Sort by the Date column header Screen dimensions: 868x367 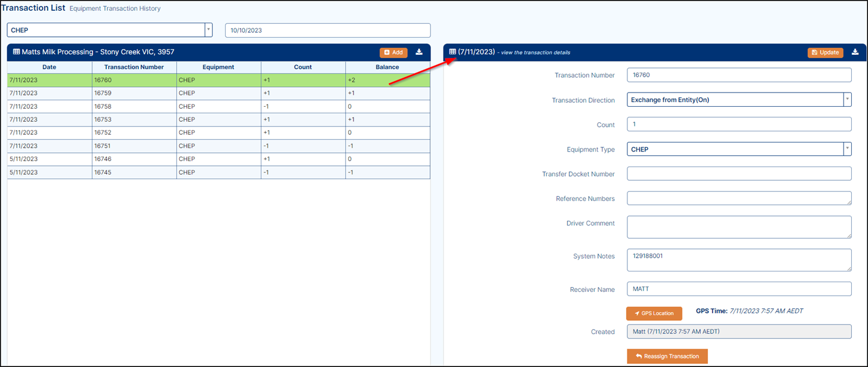(x=50, y=67)
